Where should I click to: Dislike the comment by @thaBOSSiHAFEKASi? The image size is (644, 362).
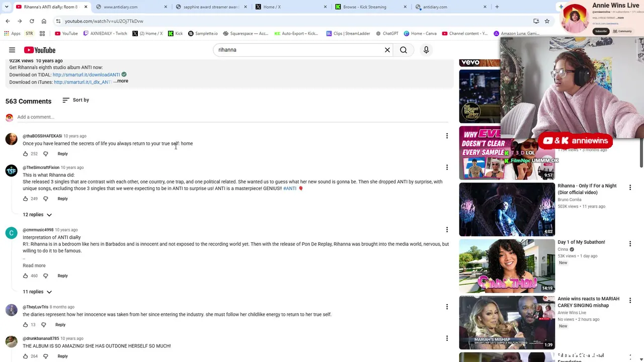tap(45, 154)
